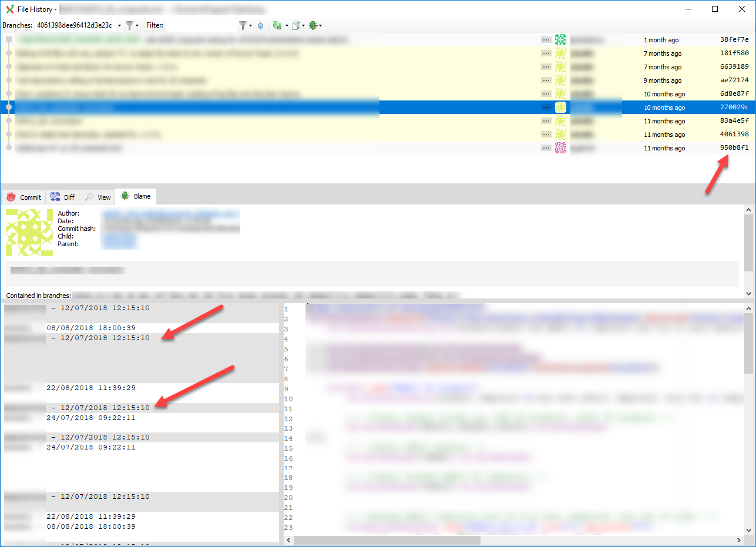Click the avatar icon on commit 181f580 row
Viewport: 756px width, 547px height.
(560, 53)
